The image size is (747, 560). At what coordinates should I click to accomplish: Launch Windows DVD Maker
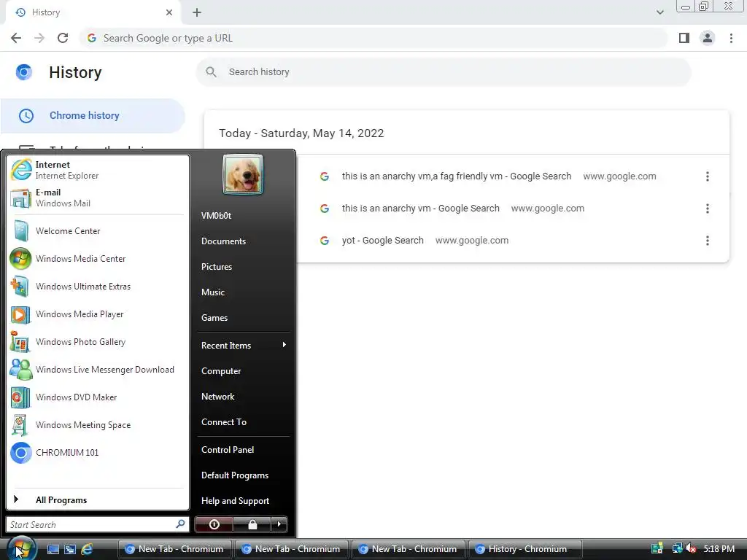pyautogui.click(x=98, y=397)
